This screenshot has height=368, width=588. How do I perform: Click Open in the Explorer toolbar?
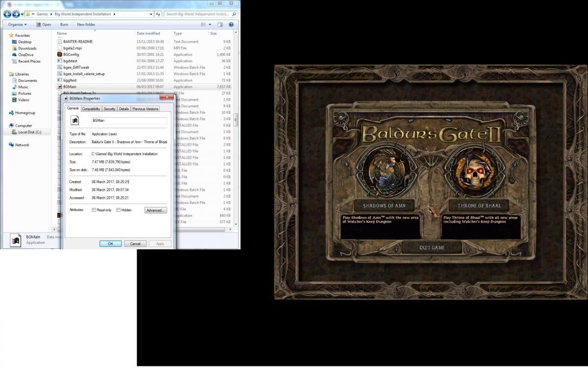click(44, 24)
